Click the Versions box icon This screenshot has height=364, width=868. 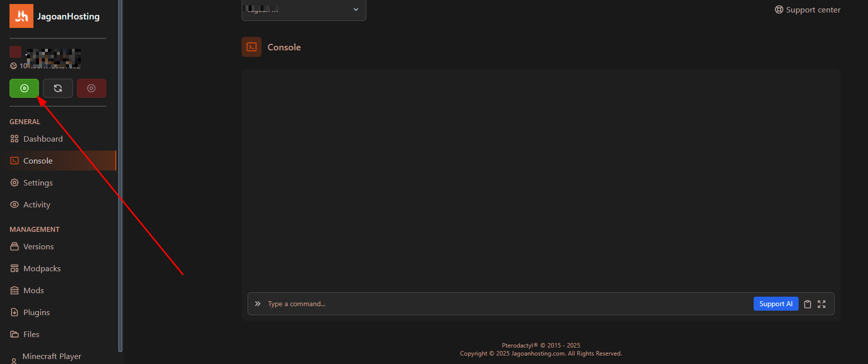point(14,246)
